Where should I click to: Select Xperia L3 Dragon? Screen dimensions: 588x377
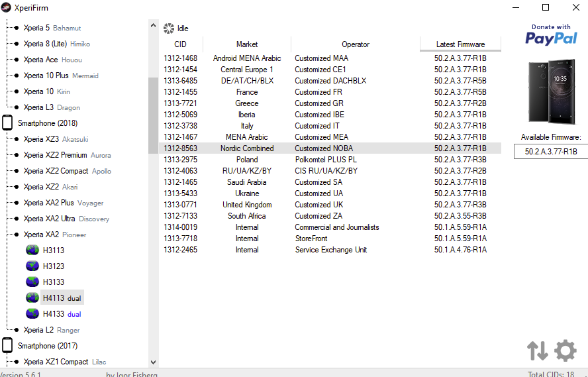click(52, 107)
